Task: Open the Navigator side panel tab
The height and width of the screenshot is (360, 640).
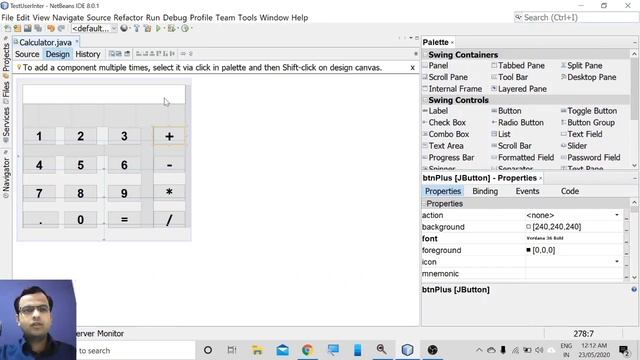Action: [x=6, y=178]
